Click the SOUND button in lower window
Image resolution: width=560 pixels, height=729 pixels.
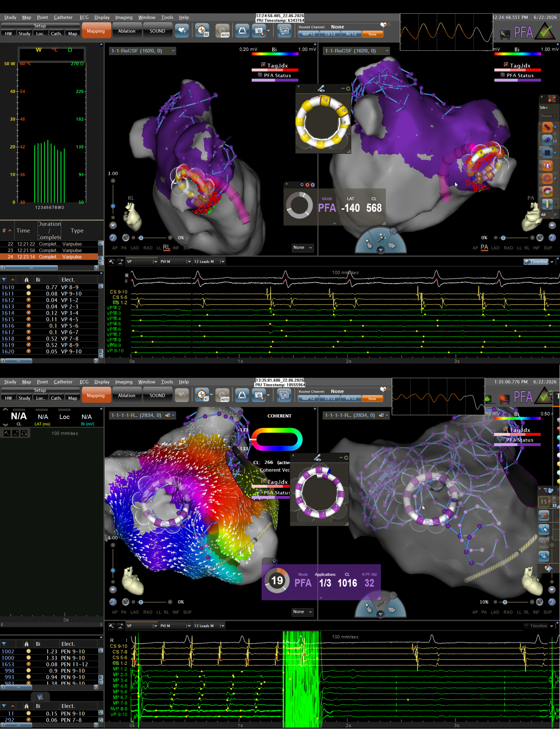pos(157,395)
